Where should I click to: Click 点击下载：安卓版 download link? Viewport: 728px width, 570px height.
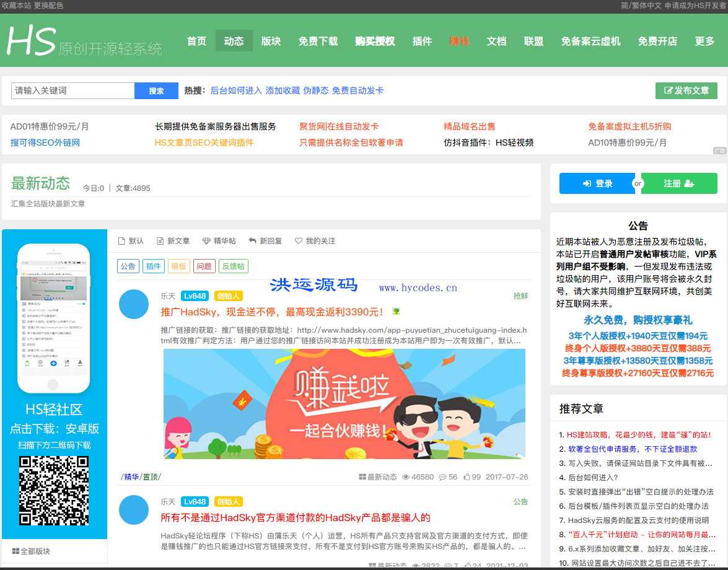pos(55,428)
